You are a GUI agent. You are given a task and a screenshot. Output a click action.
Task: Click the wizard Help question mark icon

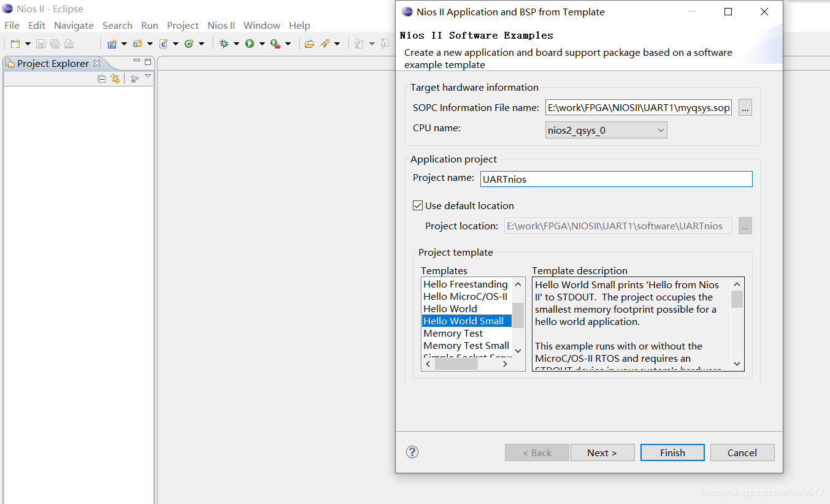click(x=412, y=452)
